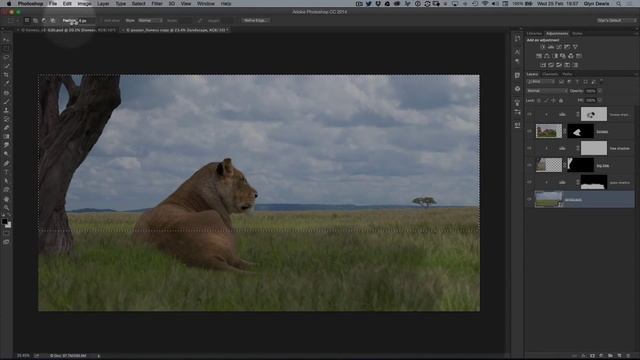Open the Opacity slider dropdown arrow
The width and height of the screenshot is (640, 360).
[600, 91]
